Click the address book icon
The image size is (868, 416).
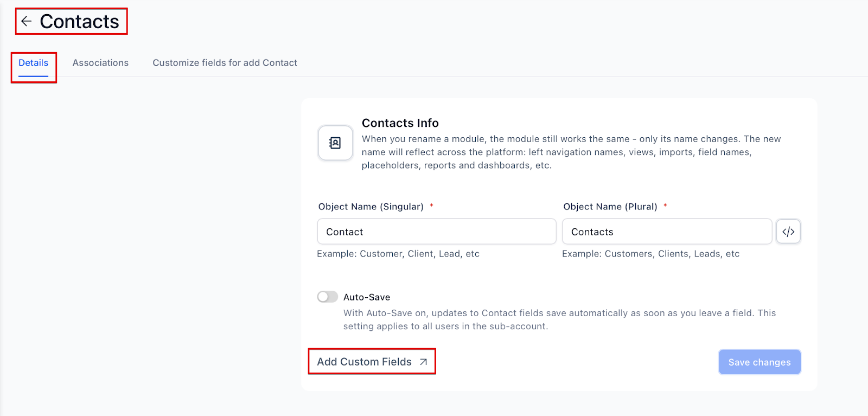coord(335,143)
